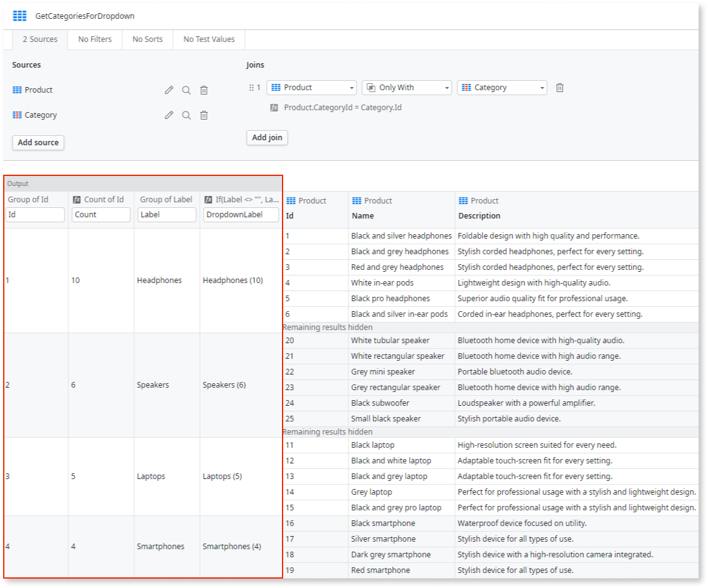Preview the Product source data
Screen dimensions: 708x588
[186, 90]
